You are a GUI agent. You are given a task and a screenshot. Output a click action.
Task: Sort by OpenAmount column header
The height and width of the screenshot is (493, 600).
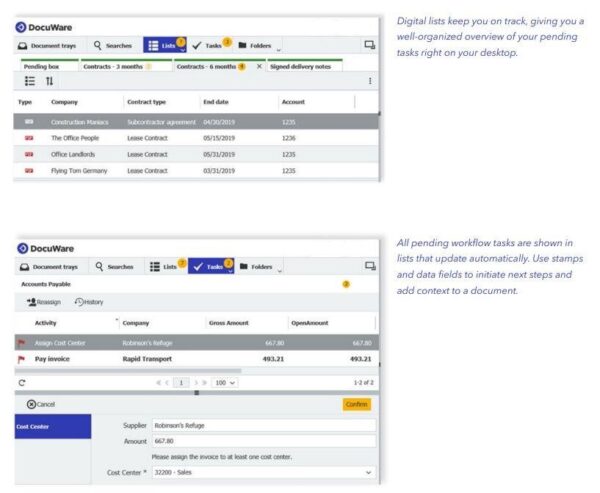coord(310,323)
